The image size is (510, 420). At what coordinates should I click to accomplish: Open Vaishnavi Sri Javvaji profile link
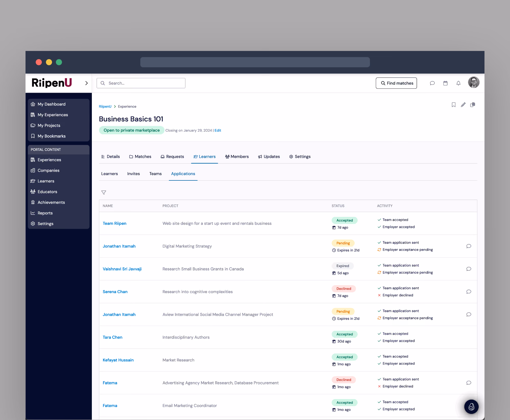[x=122, y=269]
